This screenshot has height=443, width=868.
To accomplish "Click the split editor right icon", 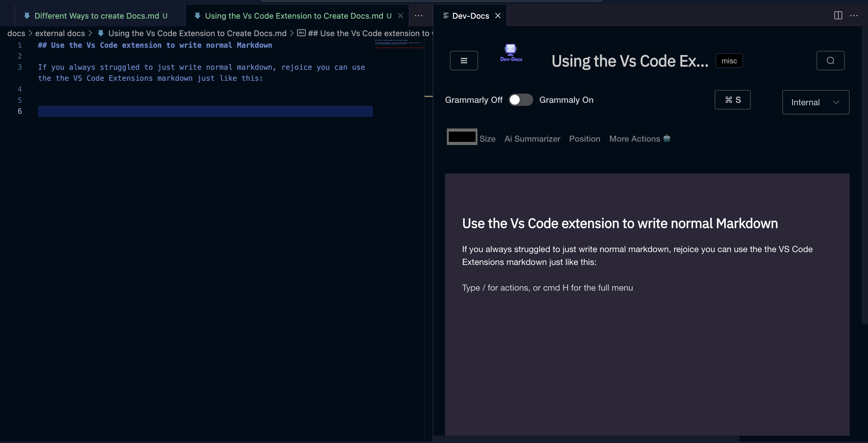I will (x=838, y=16).
